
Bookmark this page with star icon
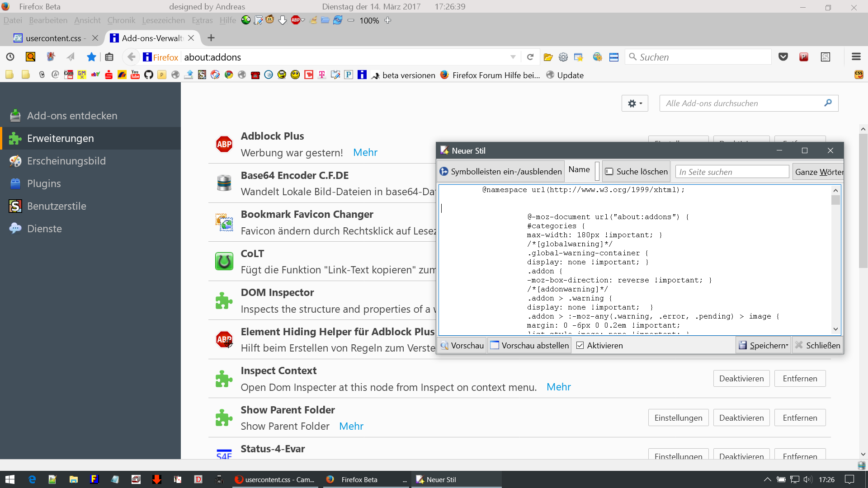coord(91,57)
